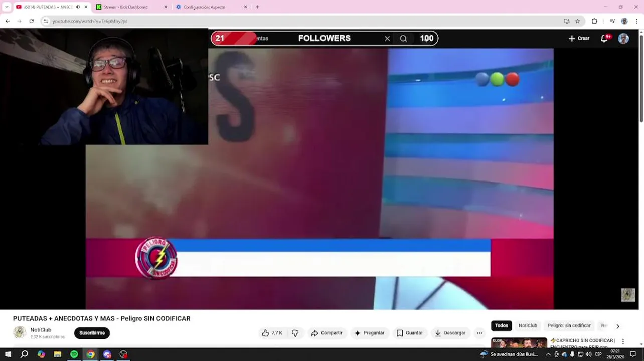Image resolution: width=644 pixels, height=361 pixels.
Task: Open volume control in system tray
Action: (x=588, y=354)
